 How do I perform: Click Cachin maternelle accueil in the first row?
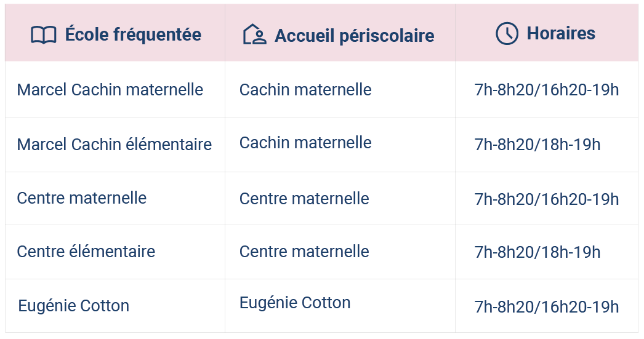(305, 89)
